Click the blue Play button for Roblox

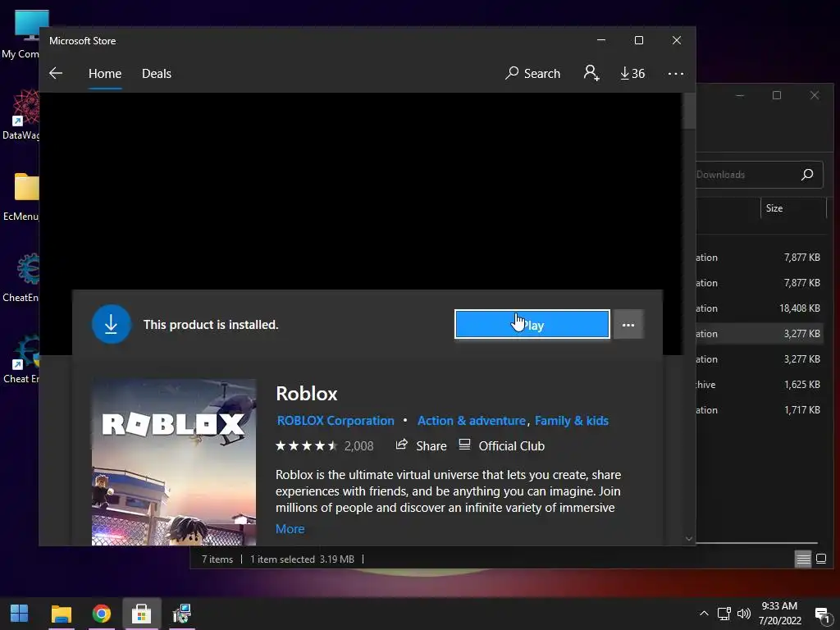(532, 324)
